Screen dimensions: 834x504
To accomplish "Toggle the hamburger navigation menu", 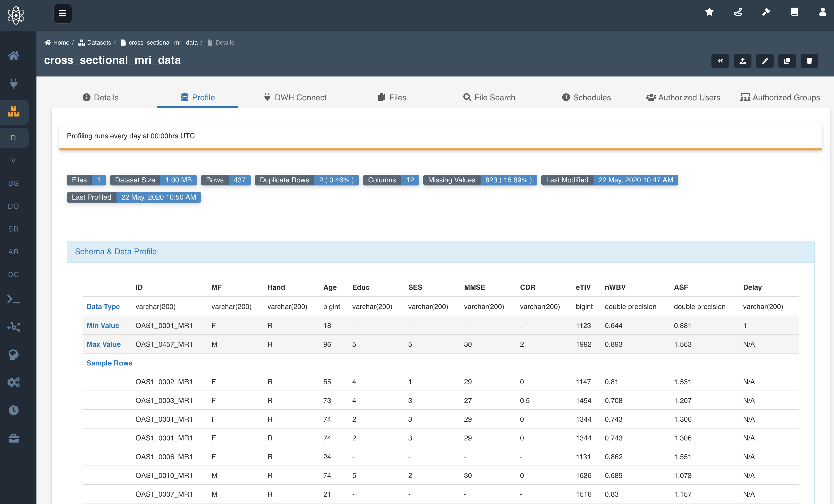I will pyautogui.click(x=63, y=13).
